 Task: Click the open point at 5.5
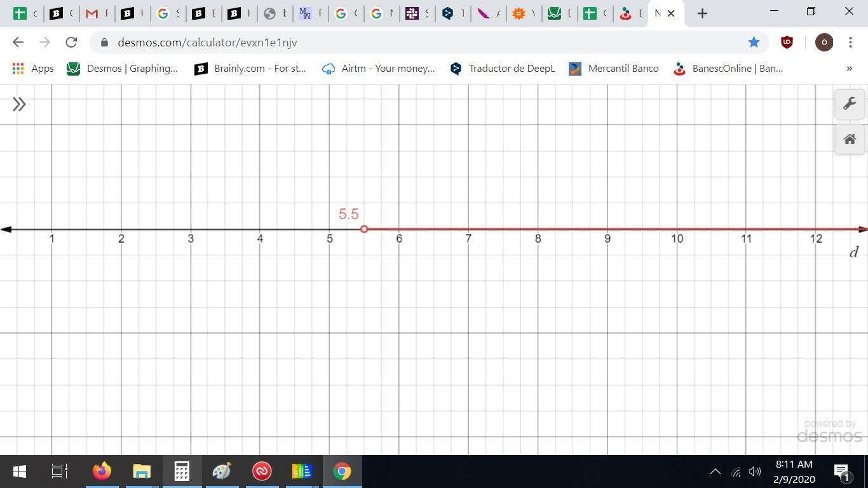click(364, 229)
